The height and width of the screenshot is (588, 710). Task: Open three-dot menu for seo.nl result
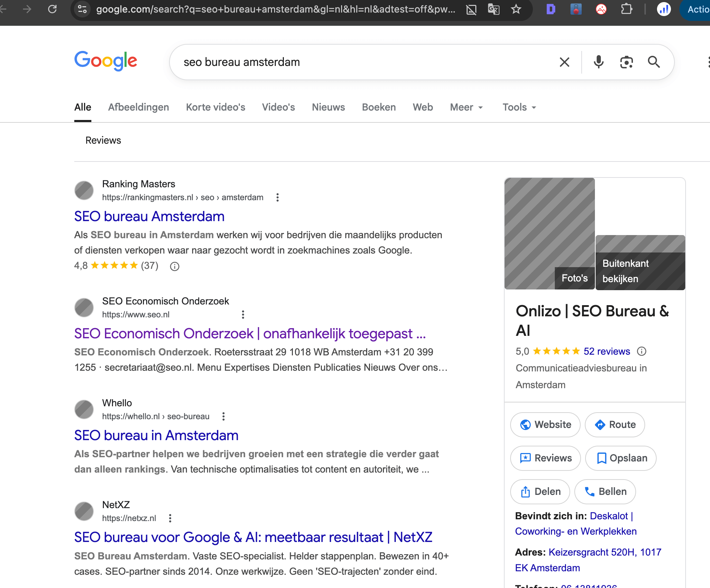[243, 315]
